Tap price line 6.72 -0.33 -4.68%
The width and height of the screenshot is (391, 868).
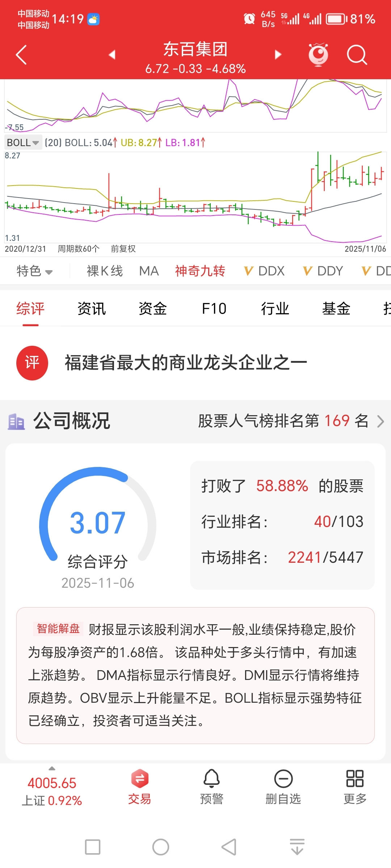coord(195,69)
